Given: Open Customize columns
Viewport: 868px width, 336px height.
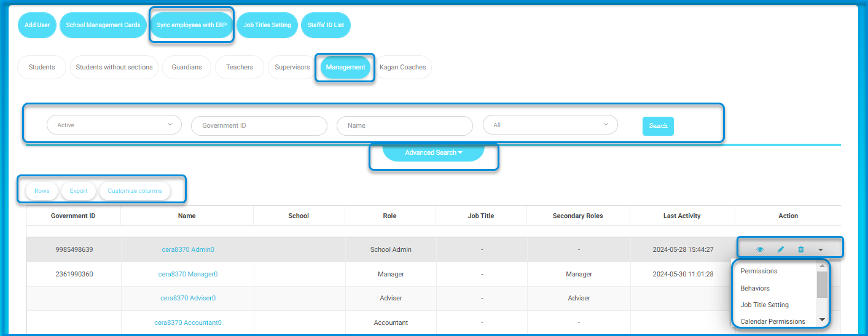Looking at the screenshot, I should click(135, 191).
